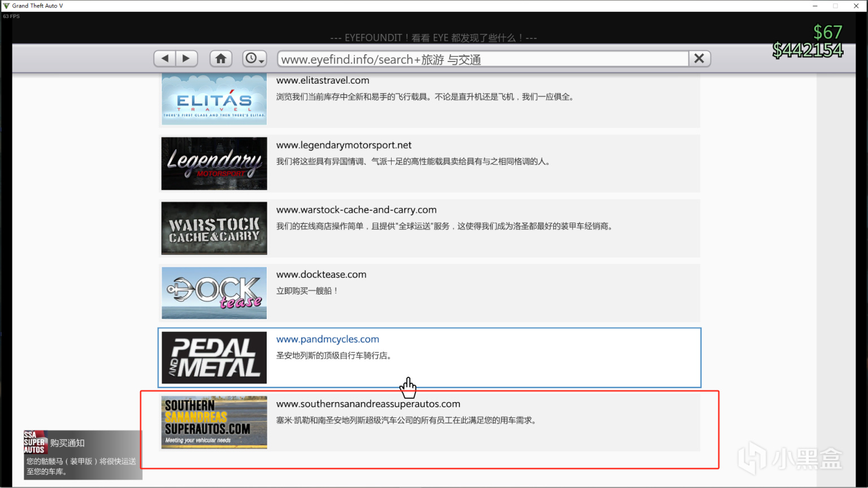The height and width of the screenshot is (488, 868).
Task: Open the Dock Tease logo thumbnail
Action: pos(214,293)
